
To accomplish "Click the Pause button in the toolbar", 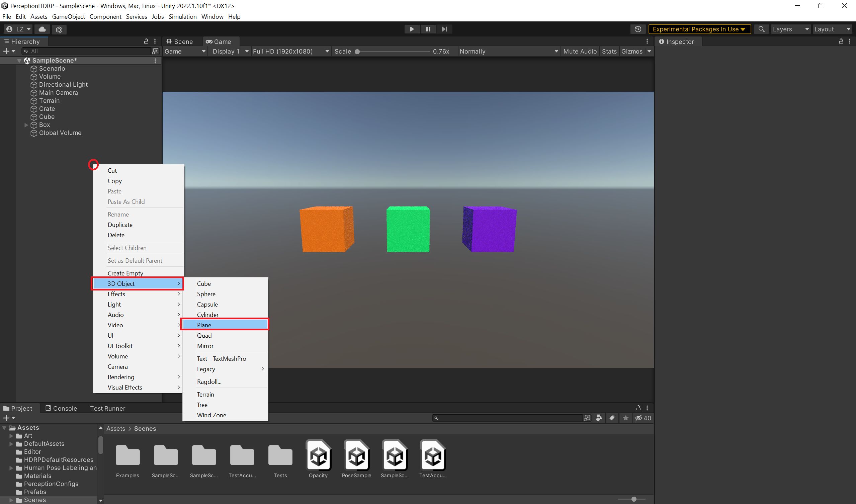I will point(428,29).
